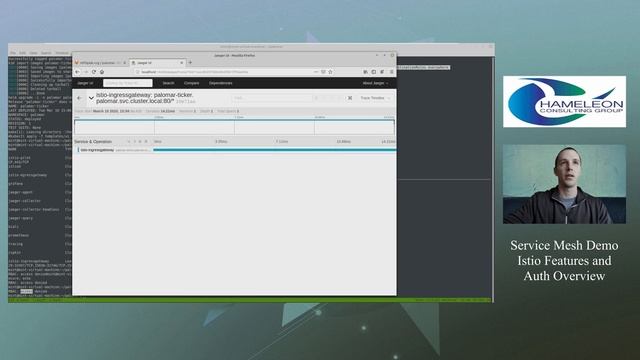The width and height of the screenshot is (640, 360).
Task: Save page to Pocket icon in address bar
Action: (323, 72)
